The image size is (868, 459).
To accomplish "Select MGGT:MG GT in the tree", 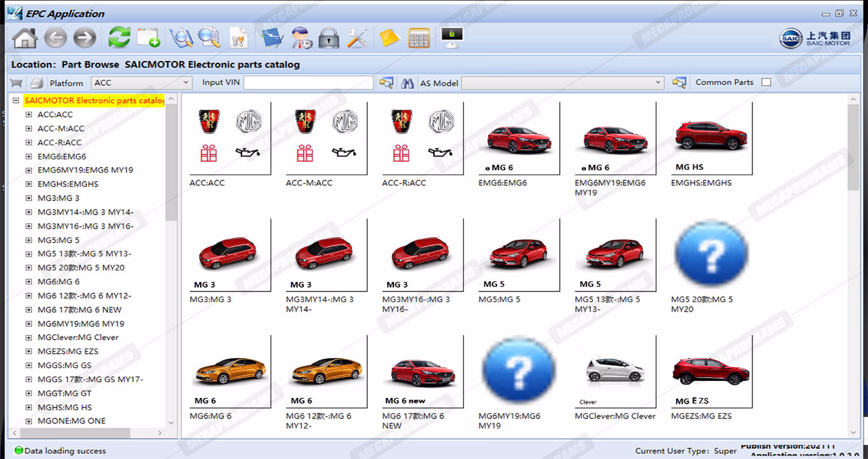I will (x=64, y=394).
